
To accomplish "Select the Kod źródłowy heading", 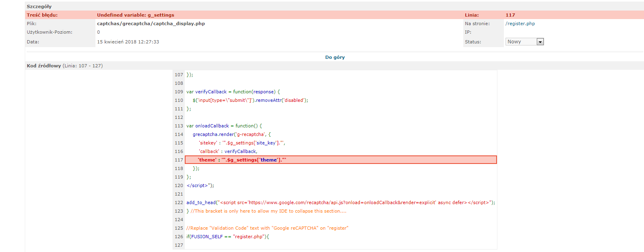I will pos(44,66).
